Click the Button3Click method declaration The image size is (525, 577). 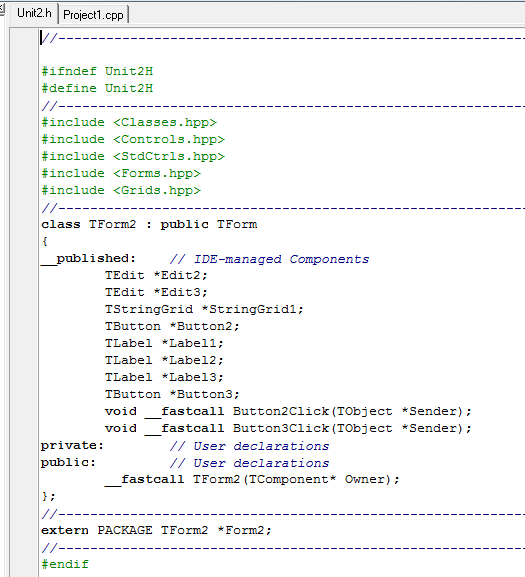288,428
